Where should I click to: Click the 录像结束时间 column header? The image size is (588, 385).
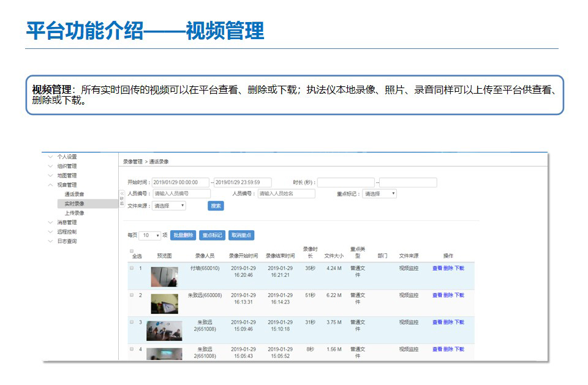pyautogui.click(x=280, y=256)
